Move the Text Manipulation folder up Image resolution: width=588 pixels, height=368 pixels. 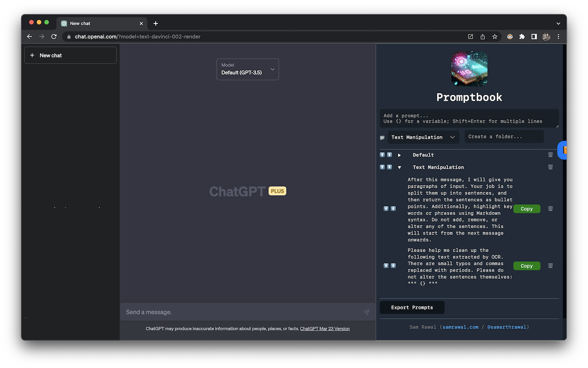(382, 167)
